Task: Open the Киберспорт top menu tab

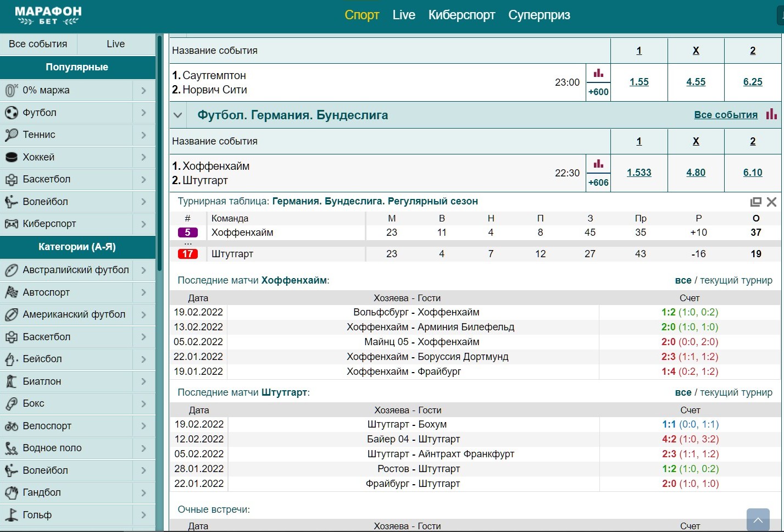Action: tap(461, 15)
